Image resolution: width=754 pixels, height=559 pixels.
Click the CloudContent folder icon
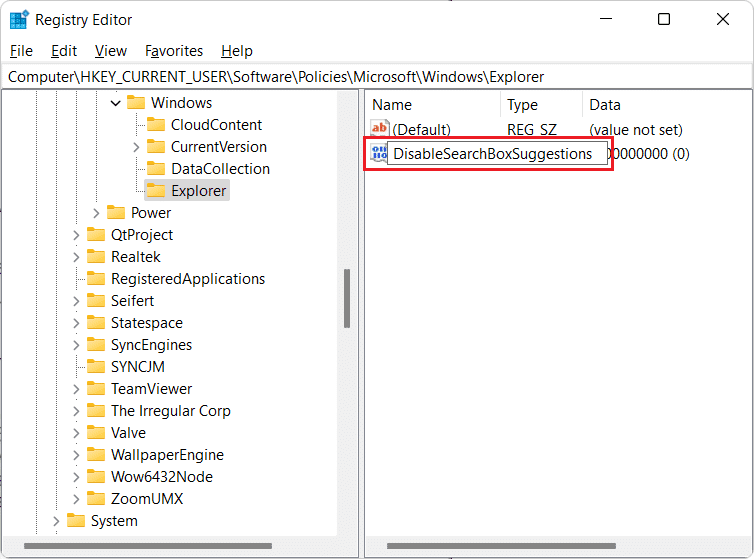click(x=156, y=125)
